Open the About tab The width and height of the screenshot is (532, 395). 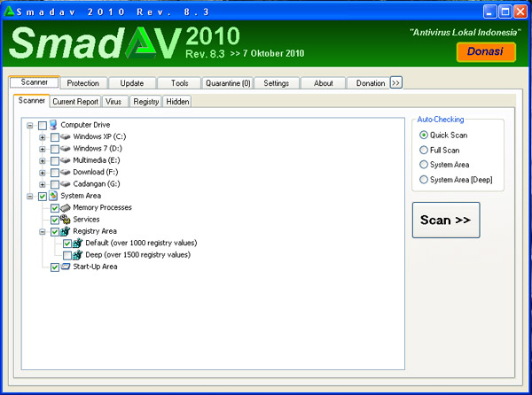(x=323, y=83)
